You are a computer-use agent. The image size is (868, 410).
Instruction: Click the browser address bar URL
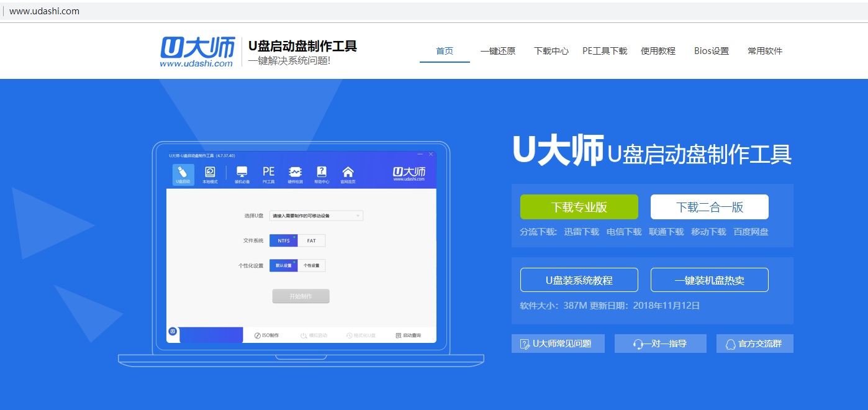(44, 11)
